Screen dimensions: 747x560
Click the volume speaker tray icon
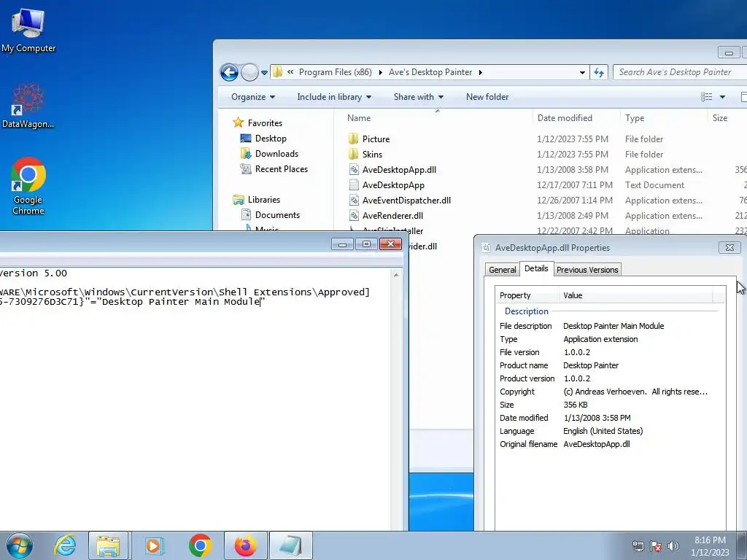673,545
